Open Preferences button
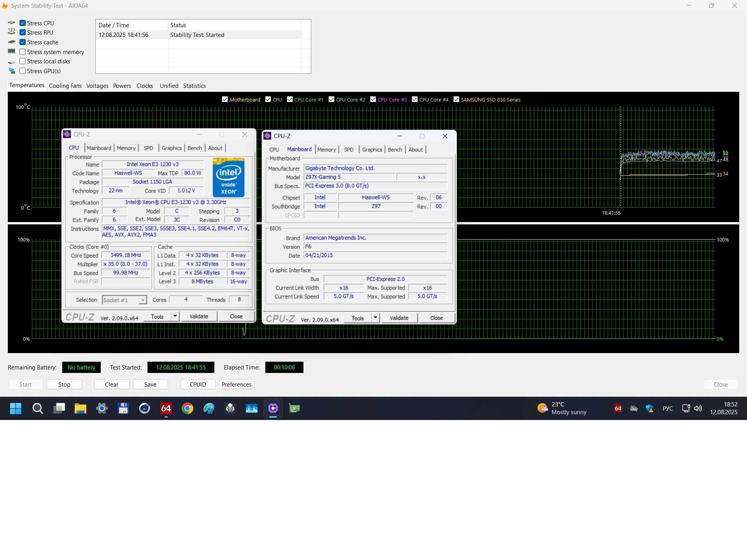The image size is (747, 560). pos(237,384)
